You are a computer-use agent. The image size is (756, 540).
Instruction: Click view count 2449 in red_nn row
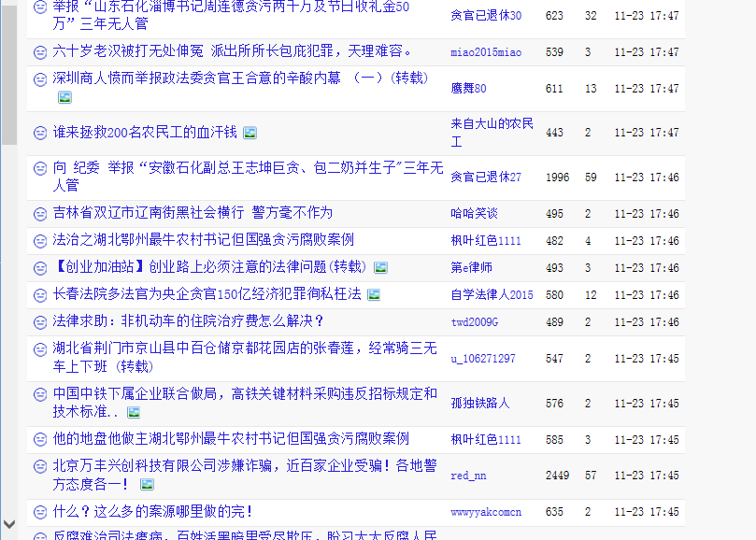point(557,476)
